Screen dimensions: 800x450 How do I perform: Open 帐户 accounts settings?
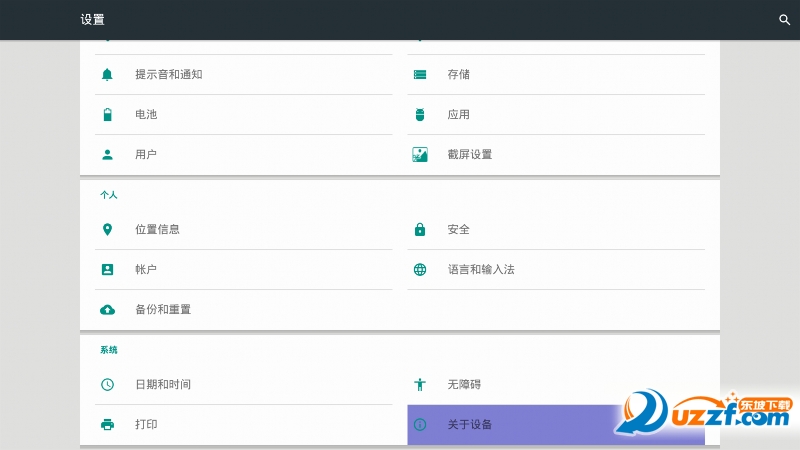pyautogui.click(x=146, y=269)
